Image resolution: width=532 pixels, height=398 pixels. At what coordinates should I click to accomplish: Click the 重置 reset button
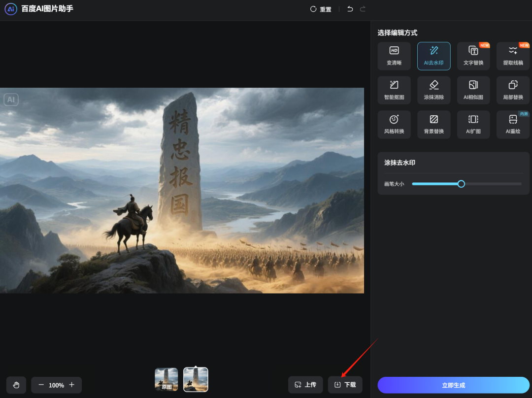321,9
